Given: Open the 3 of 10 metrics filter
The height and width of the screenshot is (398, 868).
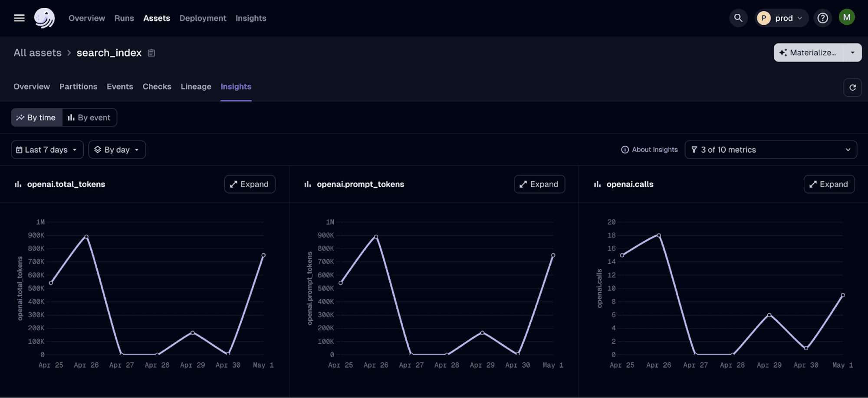Looking at the screenshot, I should [x=771, y=150].
